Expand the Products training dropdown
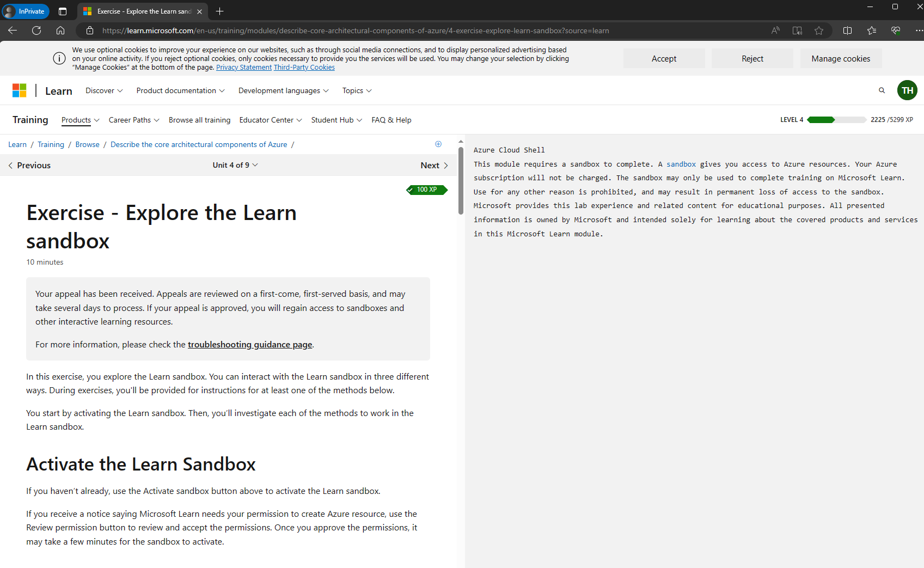 [80, 120]
